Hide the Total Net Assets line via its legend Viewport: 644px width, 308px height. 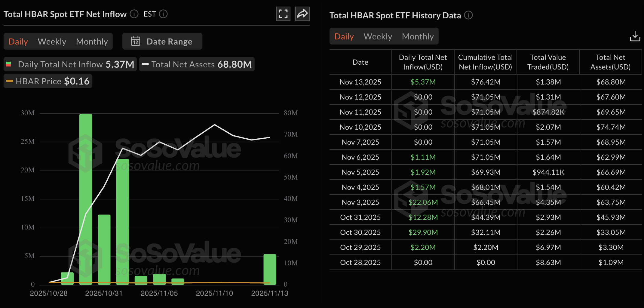click(197, 64)
